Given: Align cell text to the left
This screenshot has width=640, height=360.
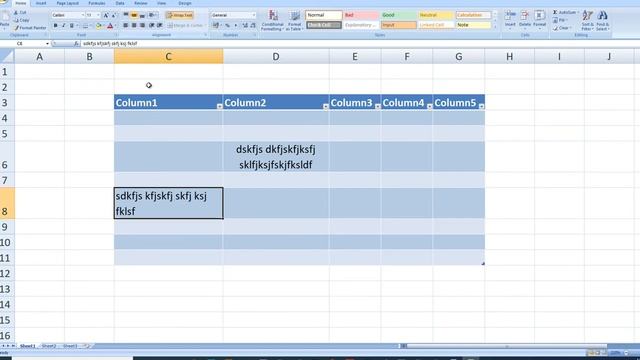Looking at the screenshot, I should pyautogui.click(x=126, y=25).
